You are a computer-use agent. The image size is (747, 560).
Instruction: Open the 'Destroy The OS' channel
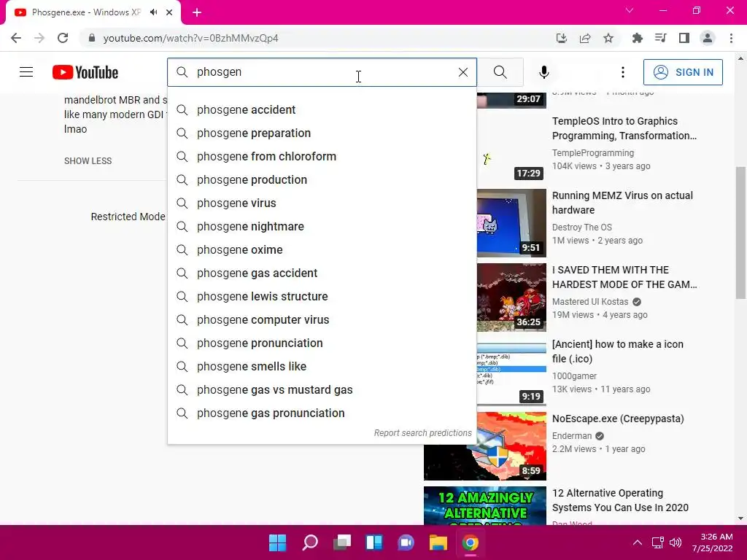pyautogui.click(x=581, y=227)
